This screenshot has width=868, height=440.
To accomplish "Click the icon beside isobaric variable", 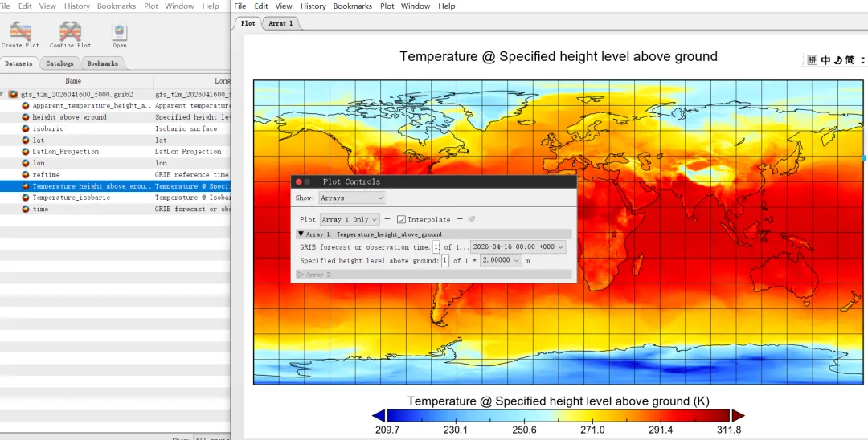I will pyautogui.click(x=26, y=128).
